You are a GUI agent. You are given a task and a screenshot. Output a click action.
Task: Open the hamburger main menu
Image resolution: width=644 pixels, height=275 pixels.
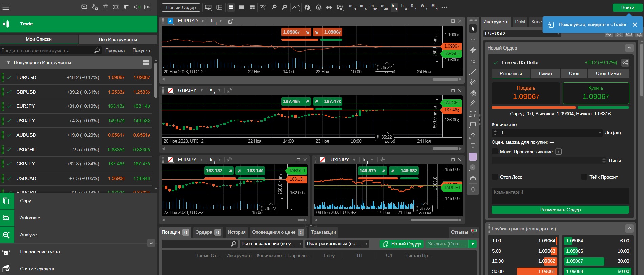pos(6,7)
